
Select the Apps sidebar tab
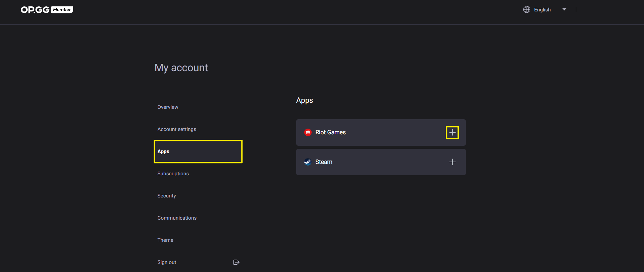[198, 151]
